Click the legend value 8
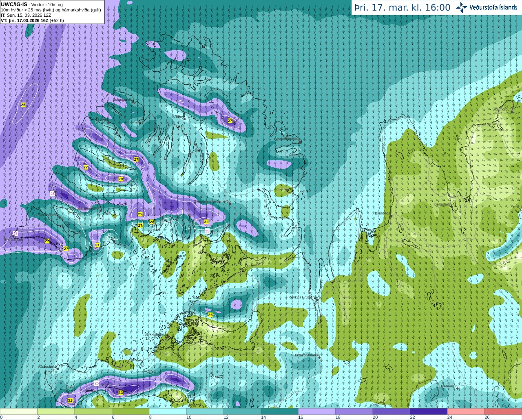522x420 pixels. point(150,417)
